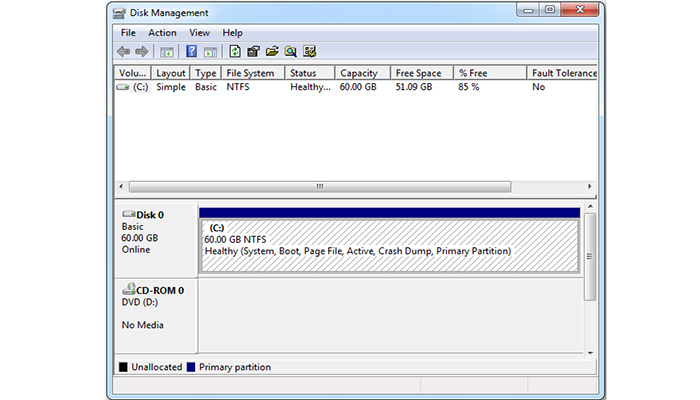The width and height of the screenshot is (700, 400).
Task: Sort by the Capacity column header
Action: [x=358, y=73]
